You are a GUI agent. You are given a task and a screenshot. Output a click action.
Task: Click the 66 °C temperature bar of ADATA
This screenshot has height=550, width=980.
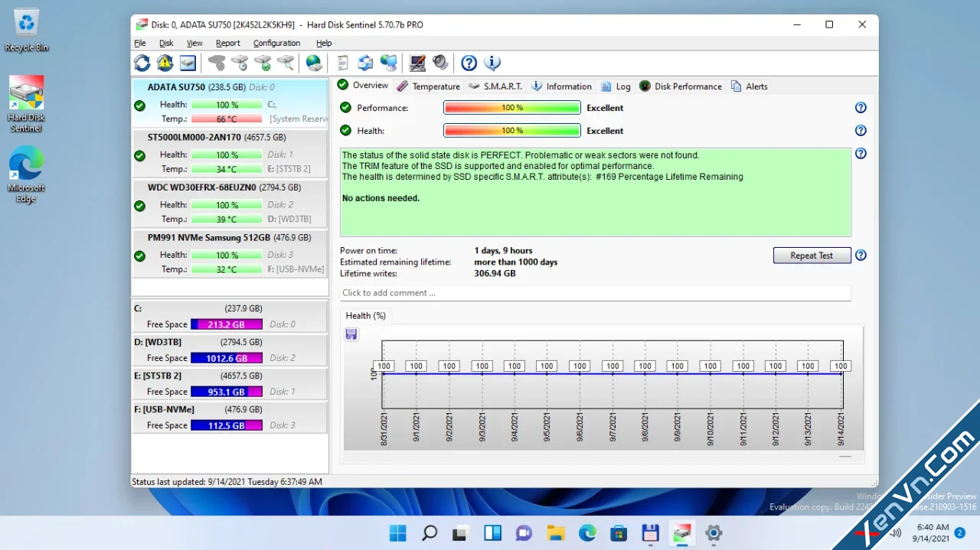[x=227, y=119]
